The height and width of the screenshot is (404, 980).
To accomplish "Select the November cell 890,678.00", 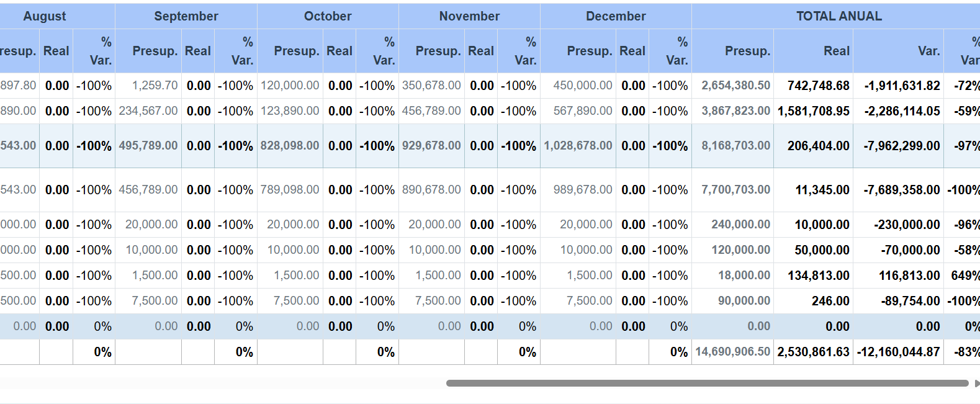I will tap(431, 190).
